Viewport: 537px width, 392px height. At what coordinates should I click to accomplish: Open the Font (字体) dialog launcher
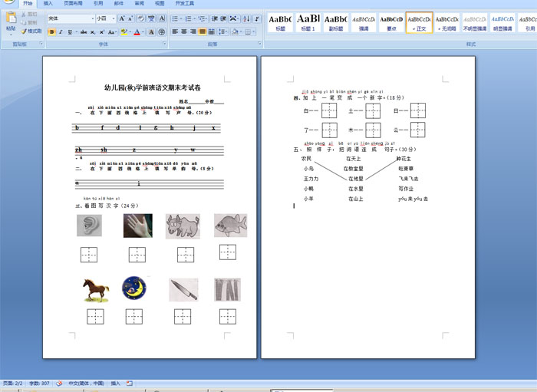pyautogui.click(x=164, y=44)
